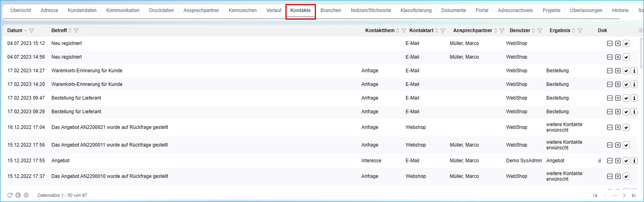Open the Ergebnis column filter

[580, 31]
